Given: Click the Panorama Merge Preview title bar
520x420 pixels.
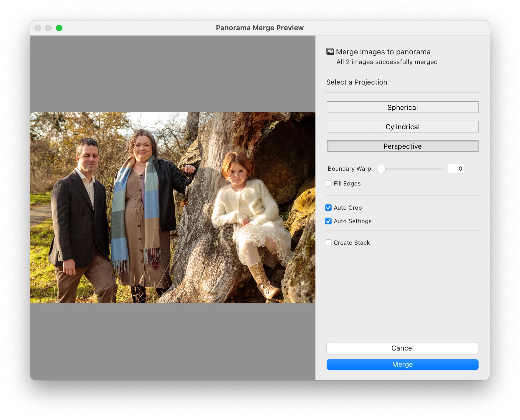Looking at the screenshot, I should tap(259, 28).
